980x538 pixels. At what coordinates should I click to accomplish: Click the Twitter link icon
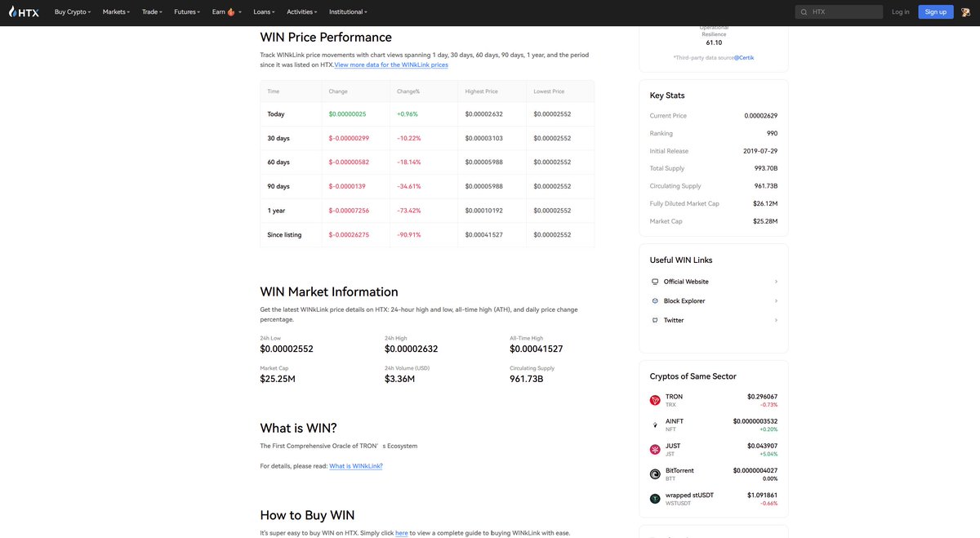655,321
